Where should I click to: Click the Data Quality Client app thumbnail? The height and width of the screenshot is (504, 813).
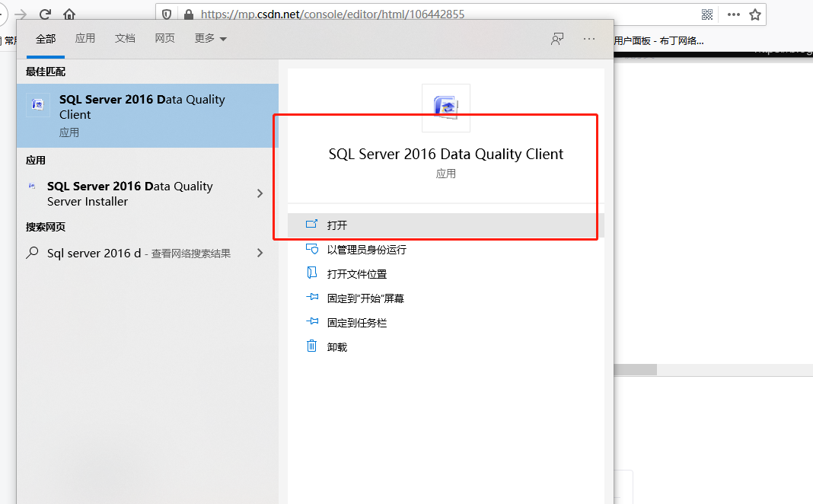tap(445, 107)
